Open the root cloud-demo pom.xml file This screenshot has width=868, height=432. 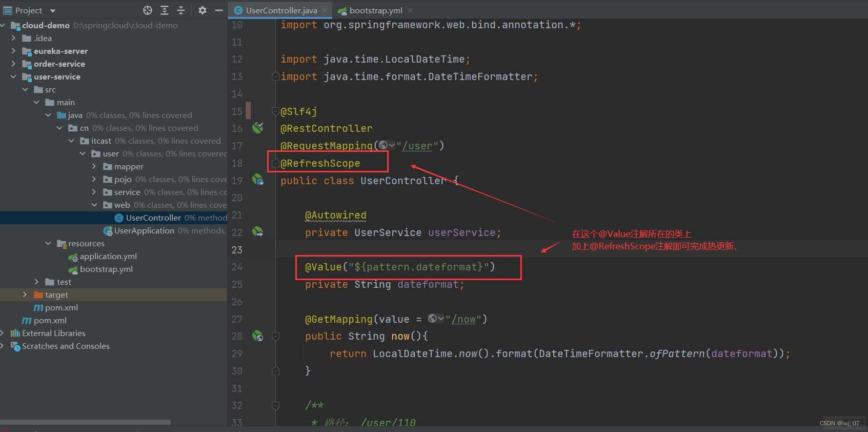click(x=50, y=320)
